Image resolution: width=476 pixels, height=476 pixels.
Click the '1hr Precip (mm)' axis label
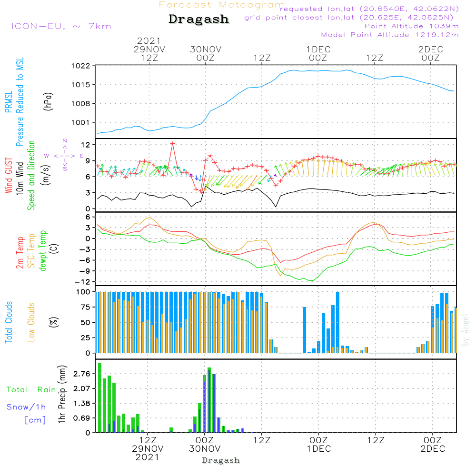(x=62, y=394)
